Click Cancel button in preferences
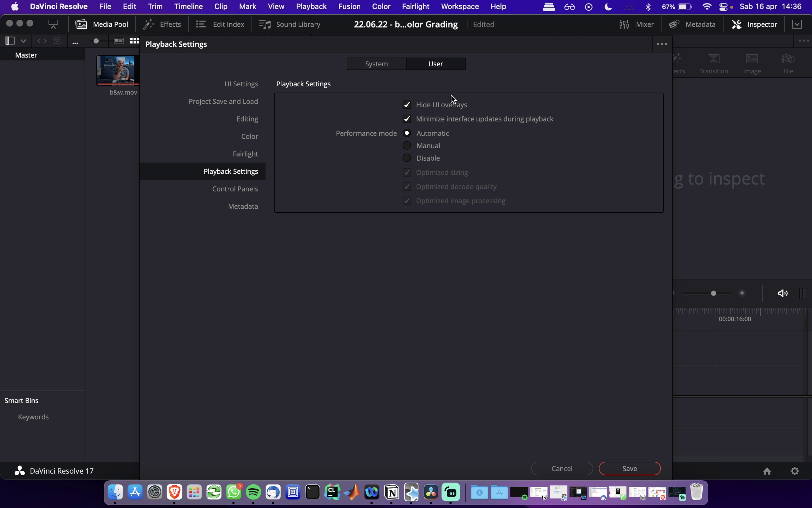Viewport: 812px width, 508px height. click(562, 469)
